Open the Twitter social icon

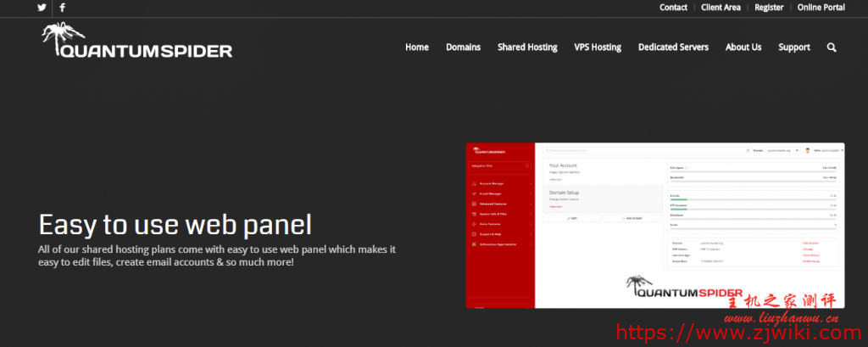tap(42, 8)
